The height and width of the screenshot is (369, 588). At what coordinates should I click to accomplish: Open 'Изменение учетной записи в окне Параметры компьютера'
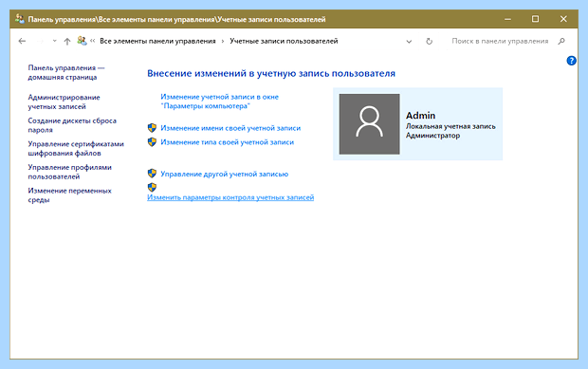(219, 101)
